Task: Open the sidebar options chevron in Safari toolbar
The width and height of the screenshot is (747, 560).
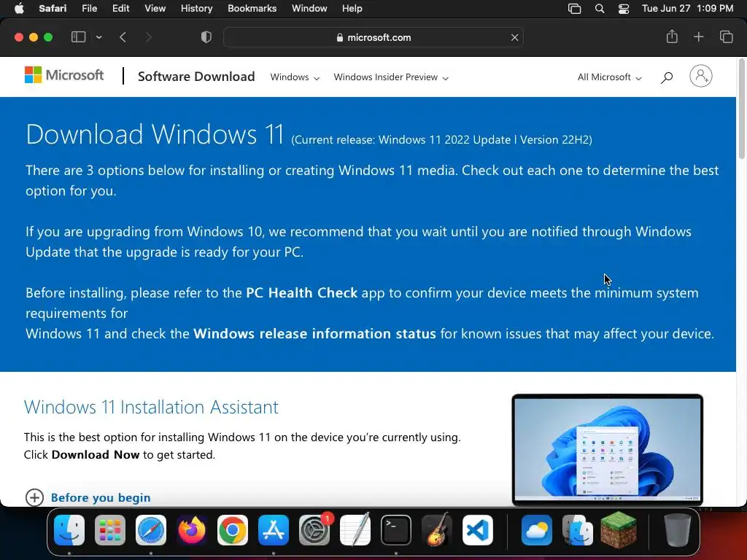Action: pyautogui.click(x=98, y=37)
